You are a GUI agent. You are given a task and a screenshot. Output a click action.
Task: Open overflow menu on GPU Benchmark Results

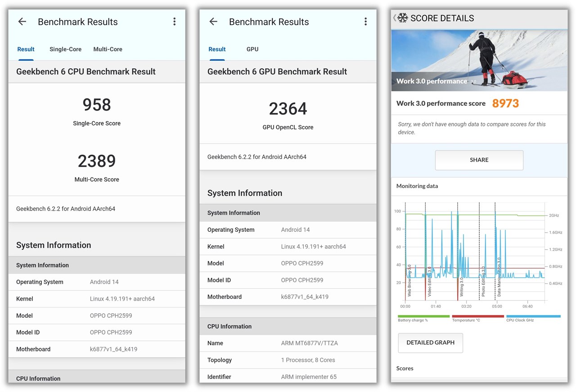(x=365, y=22)
